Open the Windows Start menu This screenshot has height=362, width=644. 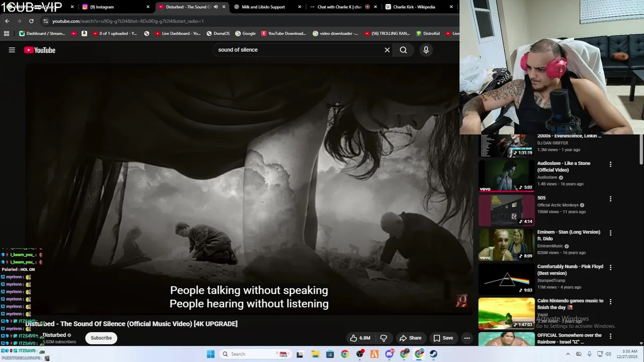click(x=210, y=354)
